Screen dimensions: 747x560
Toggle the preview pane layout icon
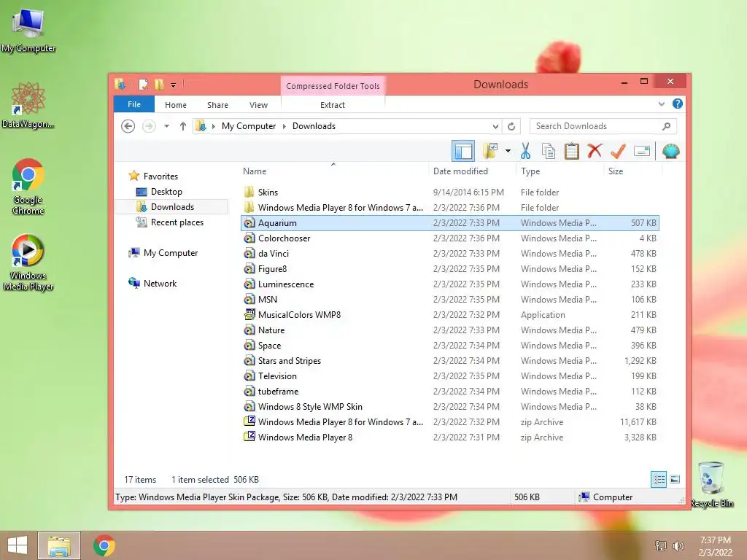pos(462,152)
